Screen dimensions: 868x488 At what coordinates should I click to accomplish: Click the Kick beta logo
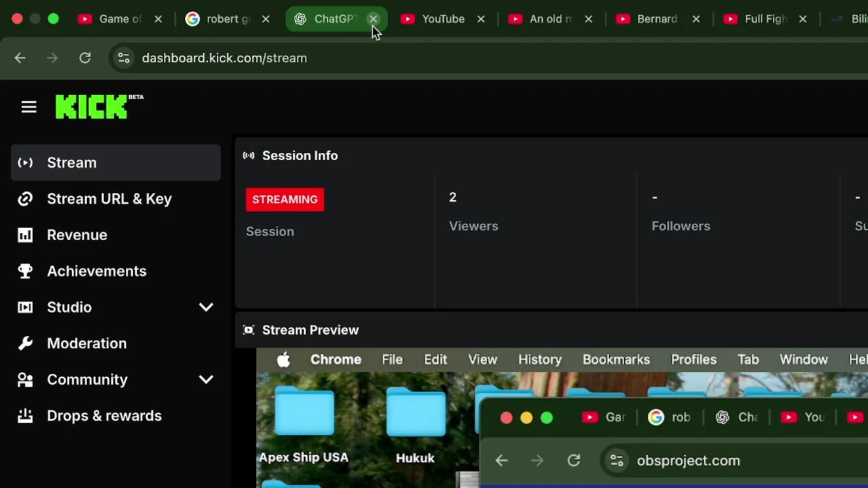pyautogui.click(x=99, y=106)
